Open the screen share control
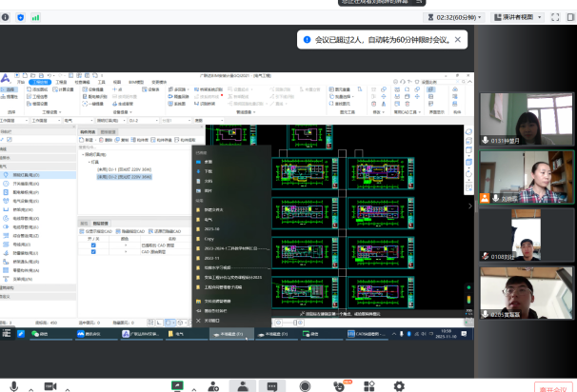This screenshot has width=577, height=392. tap(177, 386)
